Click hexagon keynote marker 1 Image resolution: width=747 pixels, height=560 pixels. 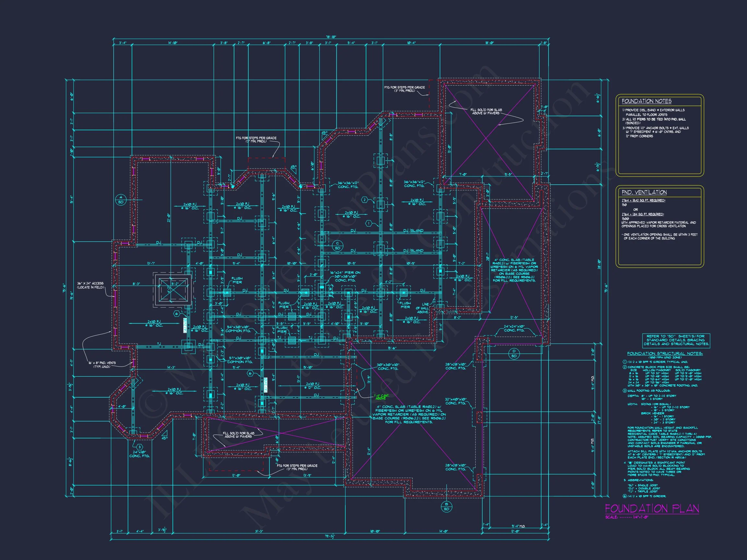point(369,224)
